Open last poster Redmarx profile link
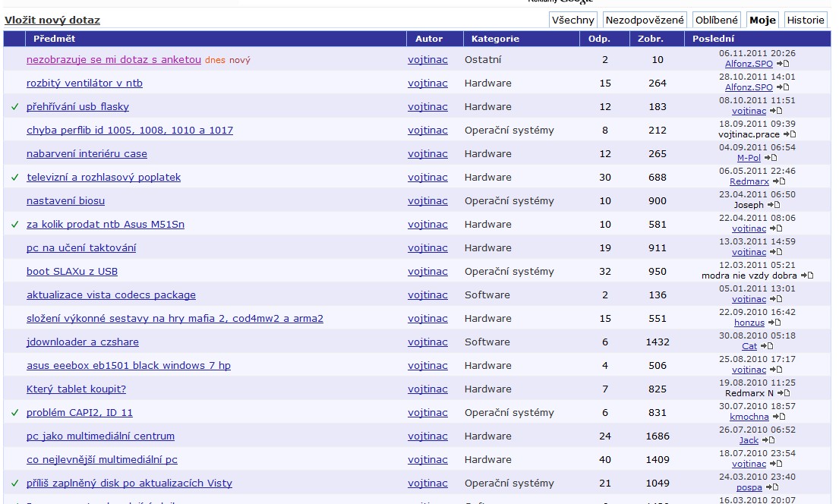The height and width of the screenshot is (504, 839). 749,181
